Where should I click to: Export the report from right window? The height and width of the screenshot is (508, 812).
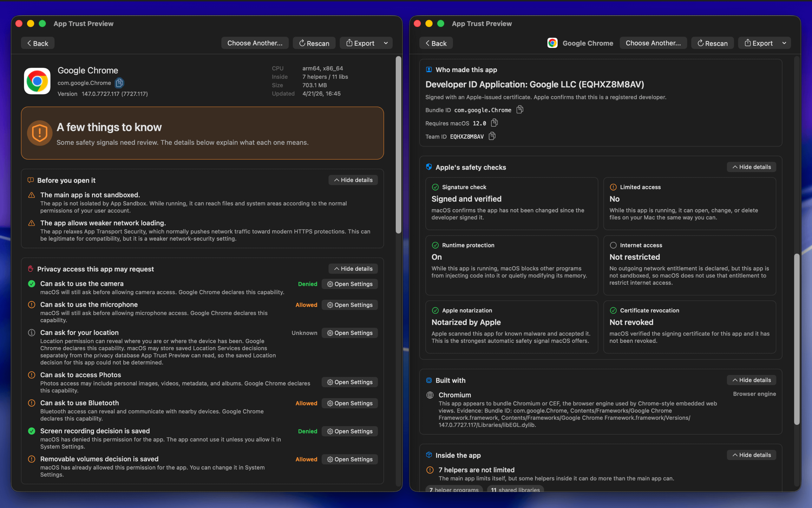[758, 43]
